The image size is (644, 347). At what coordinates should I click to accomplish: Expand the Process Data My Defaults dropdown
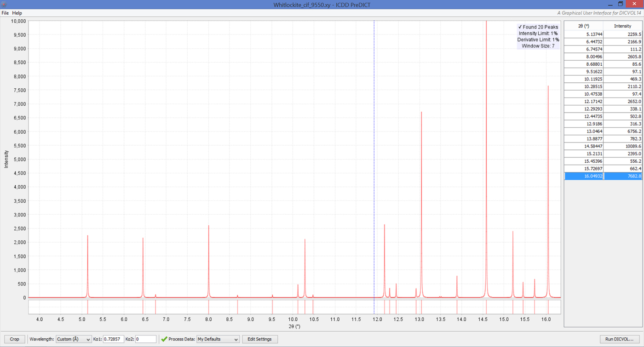tap(218, 339)
